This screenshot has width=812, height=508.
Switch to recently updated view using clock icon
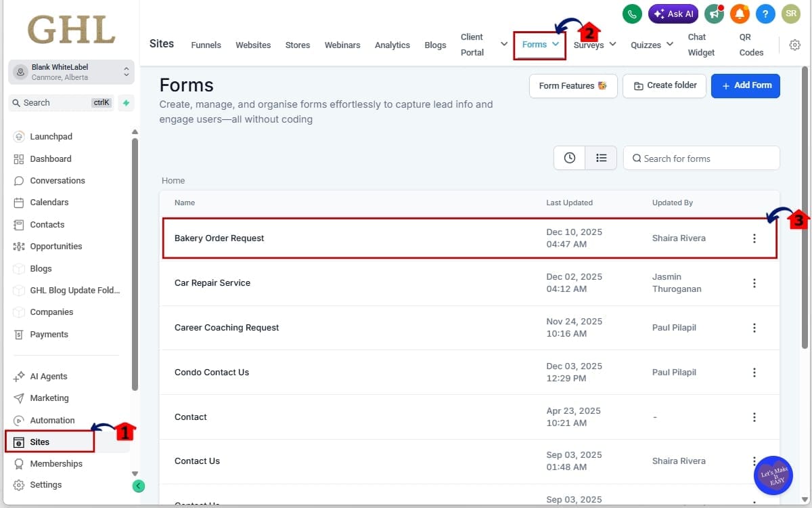pos(569,157)
